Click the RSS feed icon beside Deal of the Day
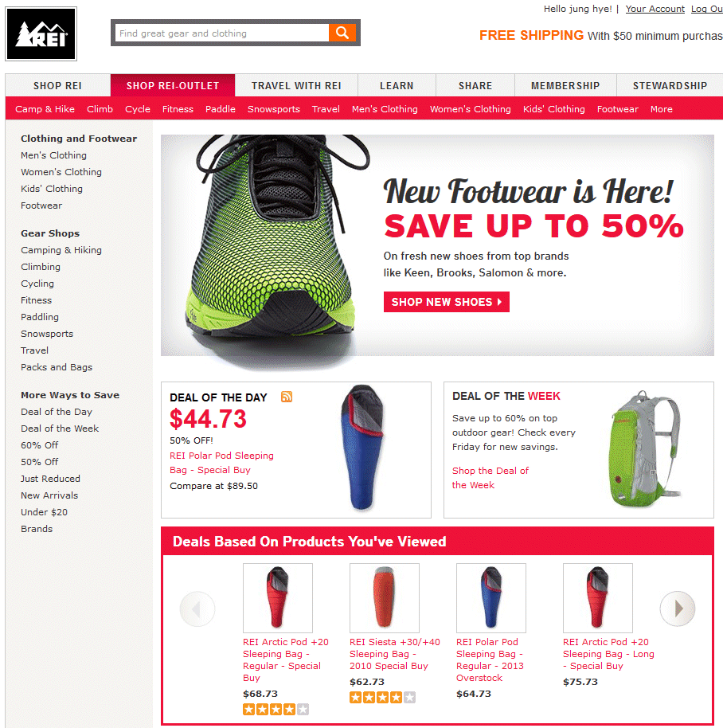 287,397
